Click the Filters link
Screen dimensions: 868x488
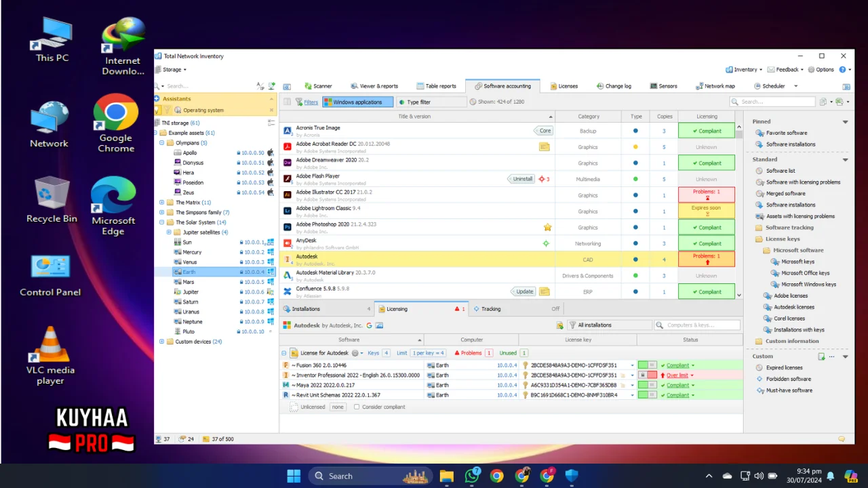tap(311, 102)
